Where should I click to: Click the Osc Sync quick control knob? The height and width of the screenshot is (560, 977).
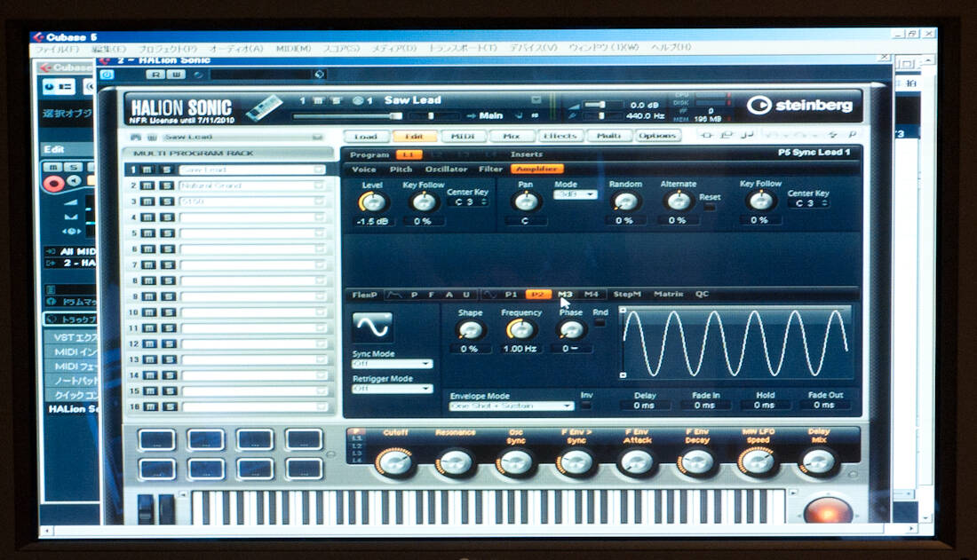(x=516, y=462)
